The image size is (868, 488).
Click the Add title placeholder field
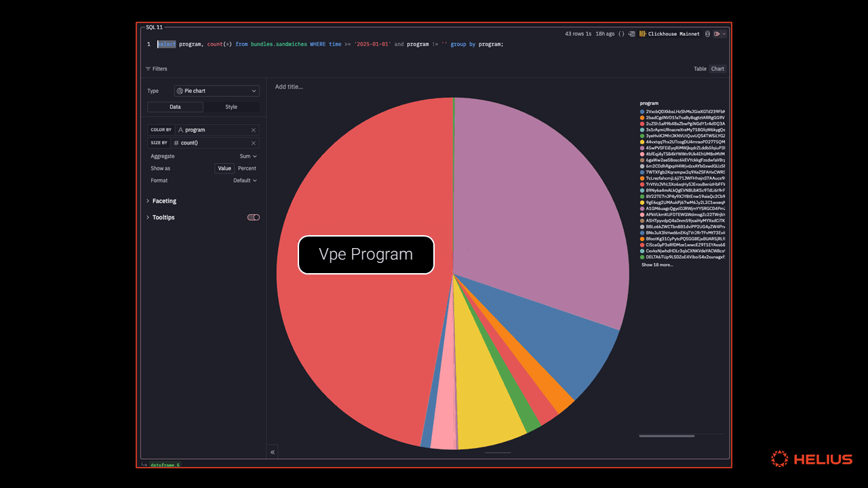coord(290,87)
